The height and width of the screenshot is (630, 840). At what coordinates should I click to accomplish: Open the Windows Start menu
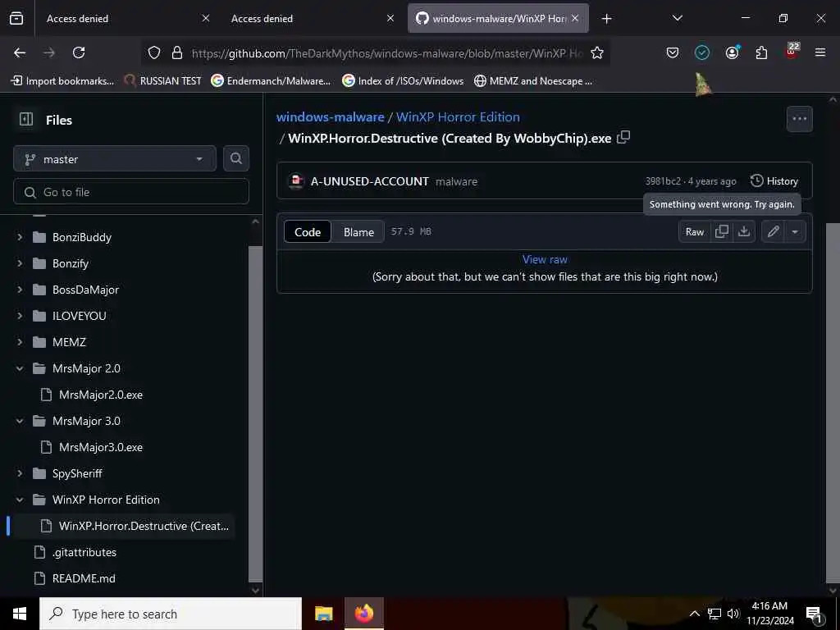click(20, 614)
